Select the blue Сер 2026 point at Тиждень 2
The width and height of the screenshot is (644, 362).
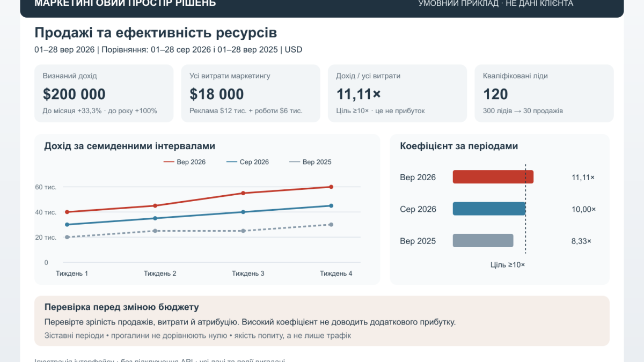(x=155, y=218)
